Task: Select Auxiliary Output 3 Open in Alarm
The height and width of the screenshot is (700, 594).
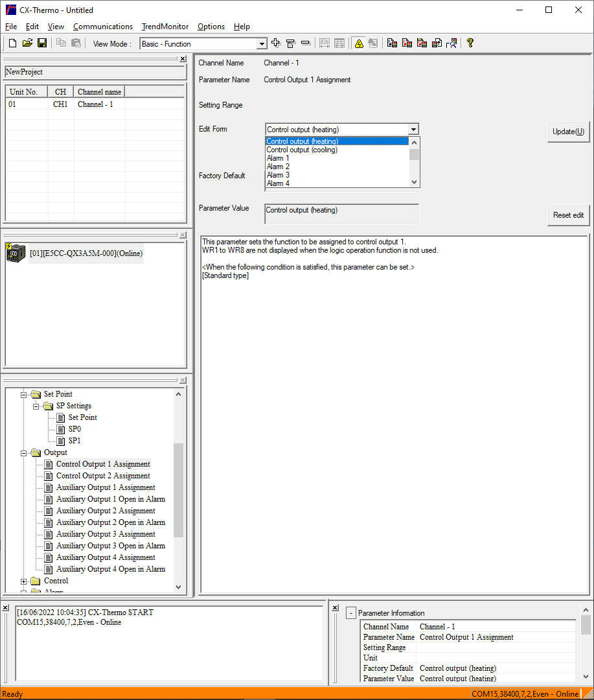Action: pos(111,546)
